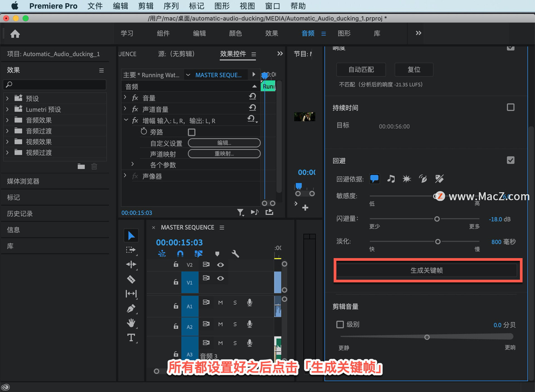Click the Program monitor video thumbnail

click(305, 117)
